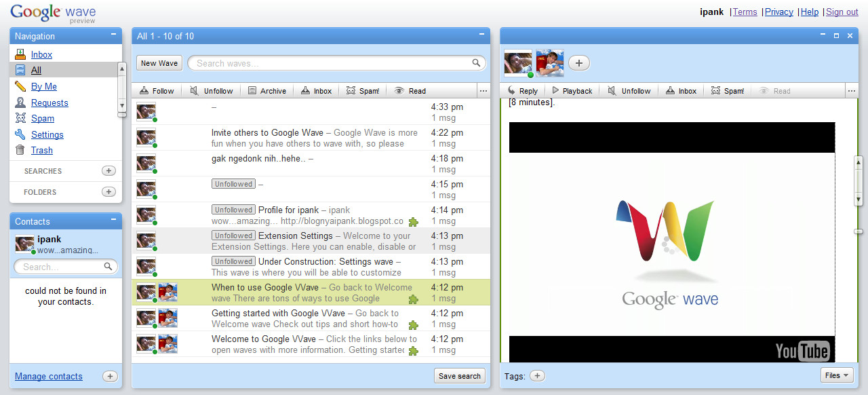Add a new saved search with plus

click(108, 171)
